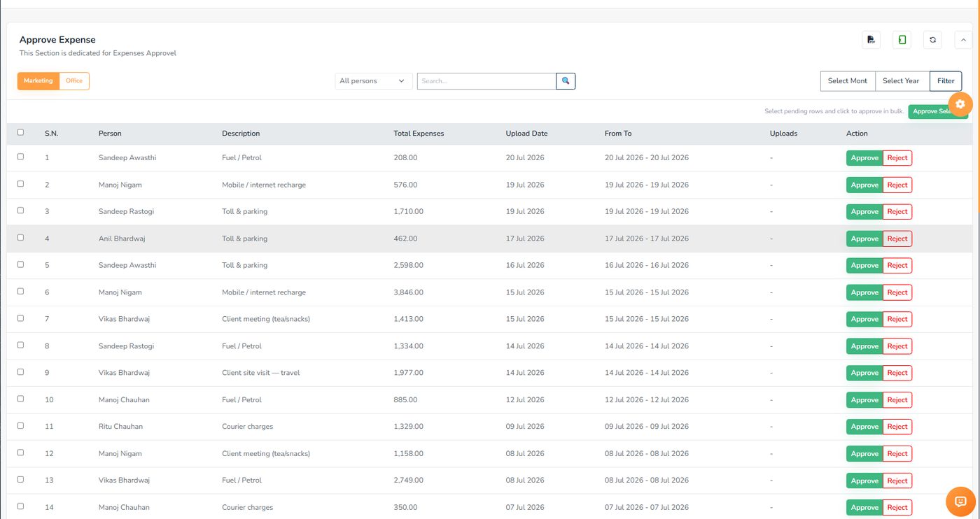Open the Select Month dropdown

pos(847,81)
